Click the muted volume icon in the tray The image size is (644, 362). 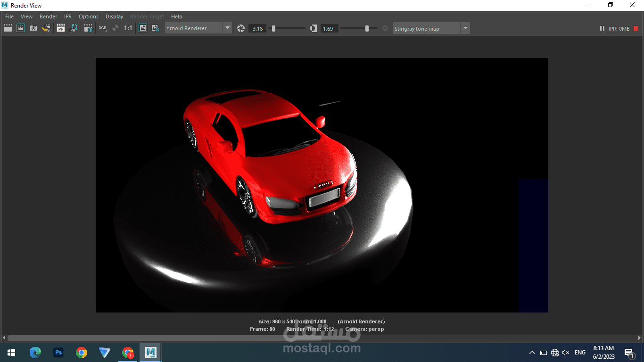tap(566, 353)
